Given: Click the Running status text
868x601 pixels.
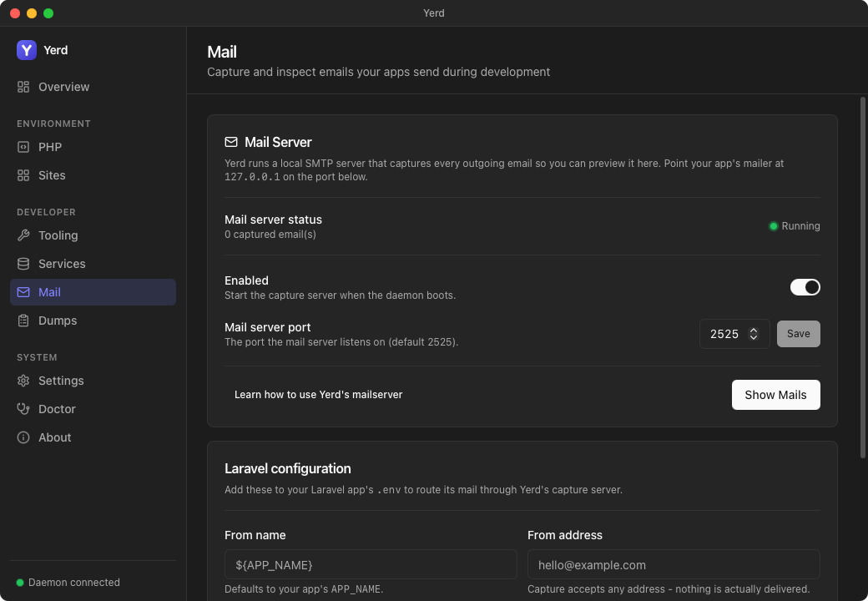Looking at the screenshot, I should [x=800, y=225].
